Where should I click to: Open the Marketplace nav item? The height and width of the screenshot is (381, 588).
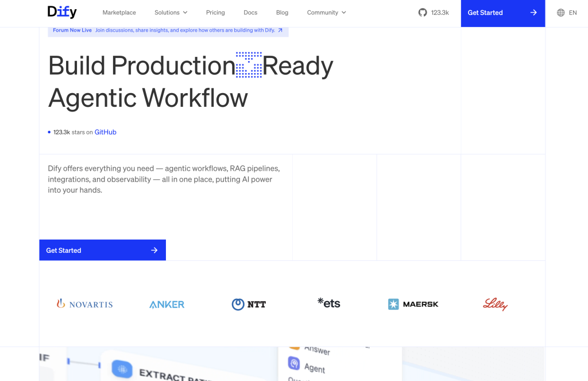[119, 13]
